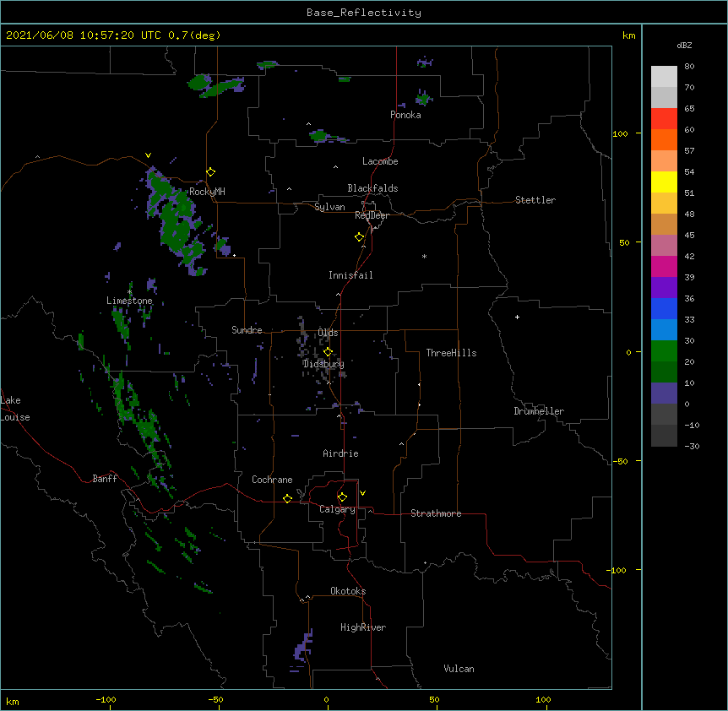Select the Lacombe city label
Viewport: 728px width, 711px height.
coord(380,161)
